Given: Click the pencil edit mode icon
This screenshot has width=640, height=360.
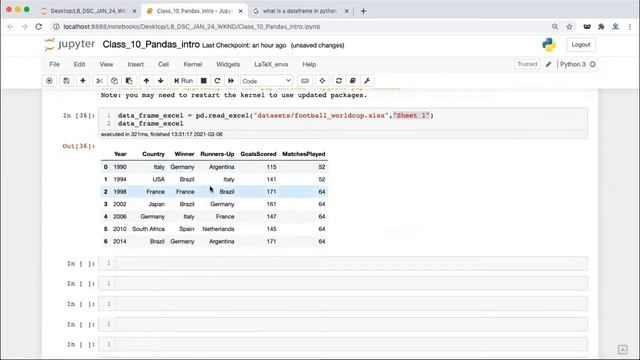Looking at the screenshot, I should pos(549,64).
